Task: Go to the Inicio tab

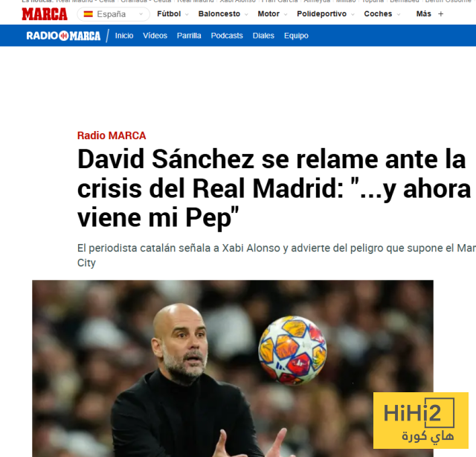Action: 124,36
